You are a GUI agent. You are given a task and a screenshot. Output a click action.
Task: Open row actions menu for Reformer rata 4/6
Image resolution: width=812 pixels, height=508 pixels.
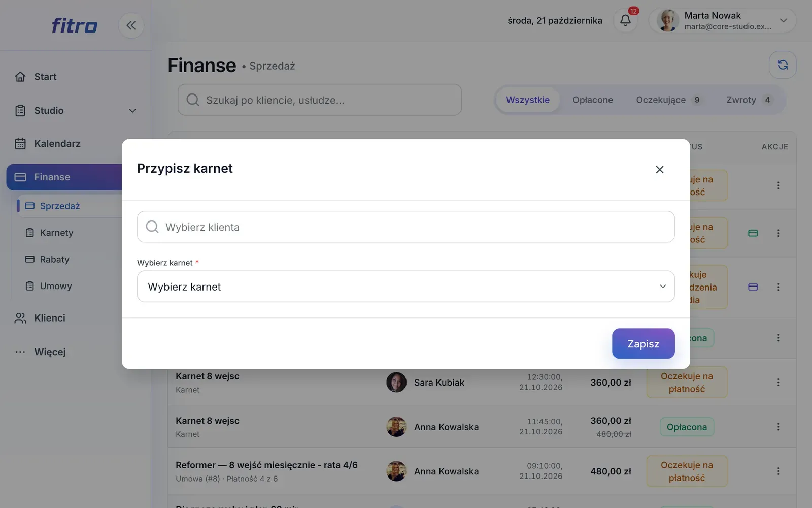point(778,471)
